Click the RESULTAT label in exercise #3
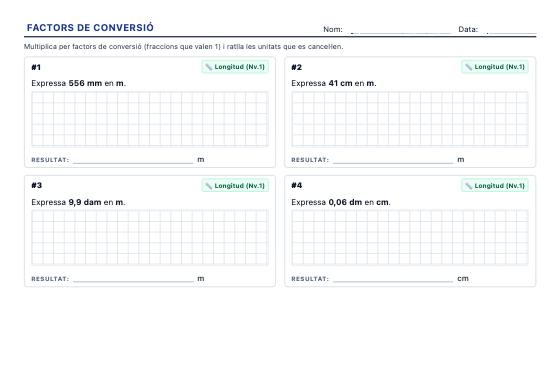 point(50,279)
